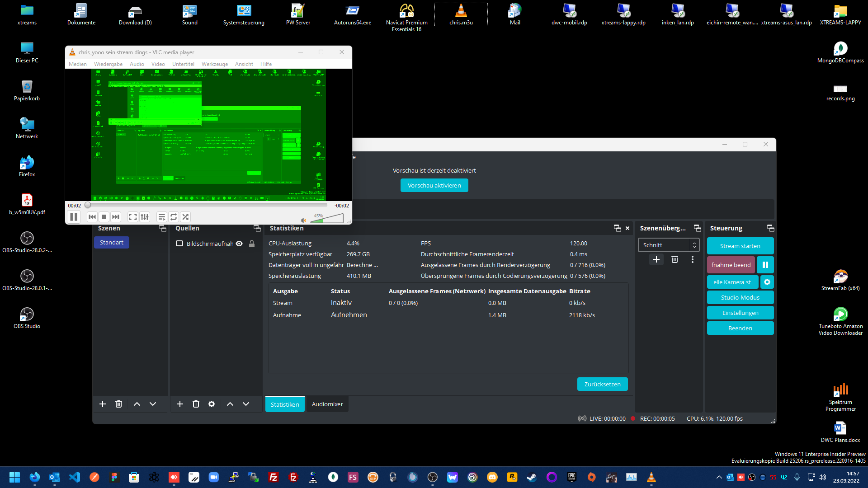The image size is (868, 488).
Task: Pop out the Statistiken panel
Action: 617,228
